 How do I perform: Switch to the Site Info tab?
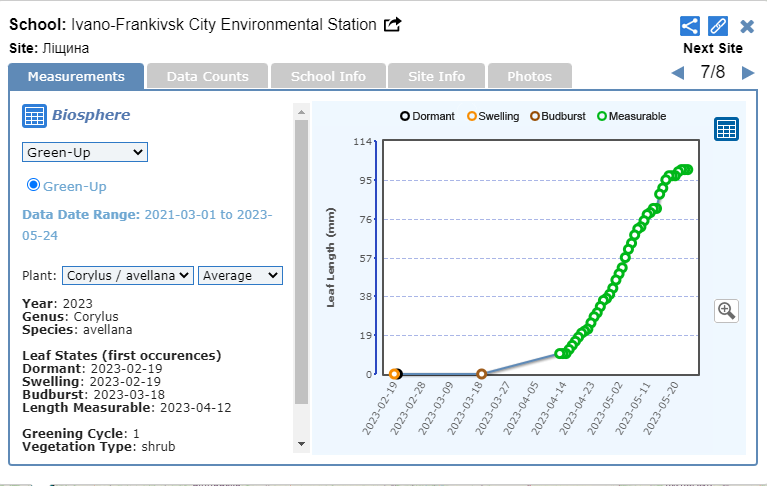[437, 76]
